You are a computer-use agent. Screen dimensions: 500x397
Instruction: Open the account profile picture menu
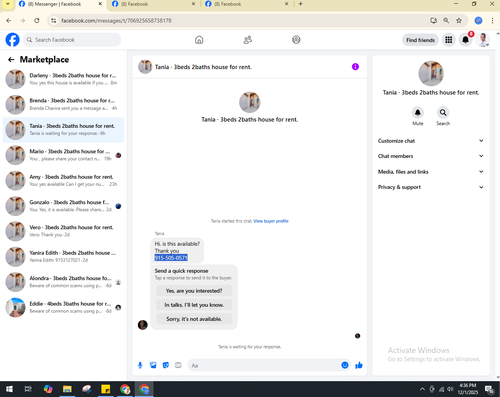tap(483, 40)
